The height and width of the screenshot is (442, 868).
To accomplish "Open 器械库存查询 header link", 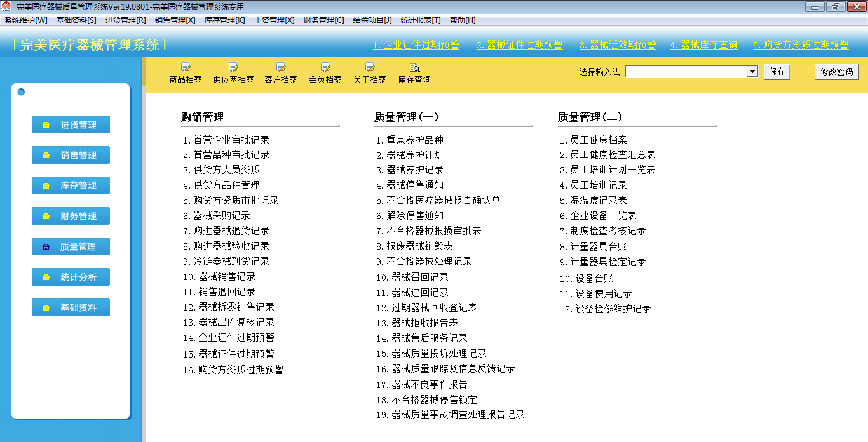I will point(703,45).
